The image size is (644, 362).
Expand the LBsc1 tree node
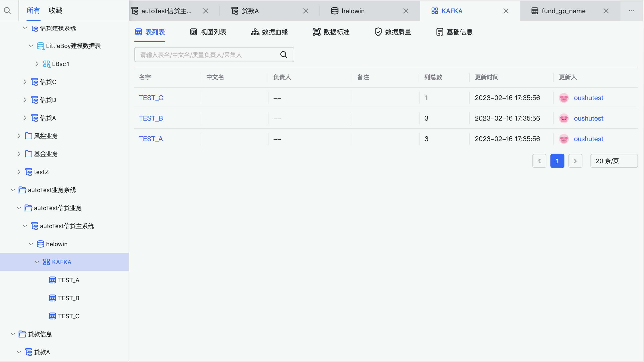[x=37, y=64]
